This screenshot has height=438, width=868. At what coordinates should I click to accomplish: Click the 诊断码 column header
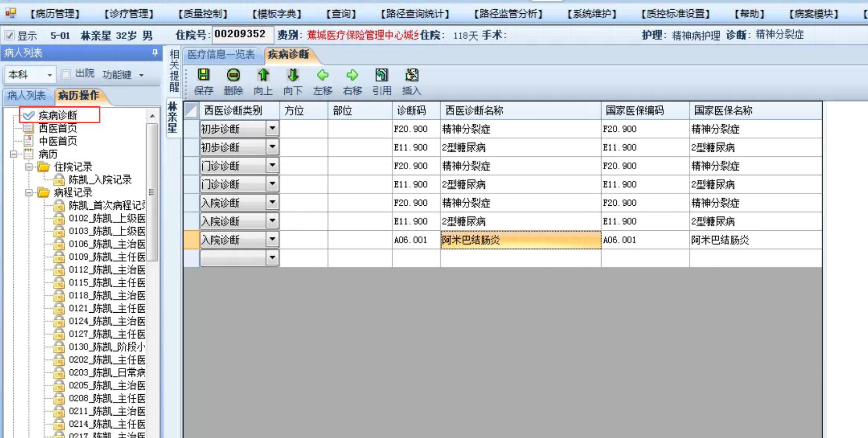pyautogui.click(x=416, y=111)
